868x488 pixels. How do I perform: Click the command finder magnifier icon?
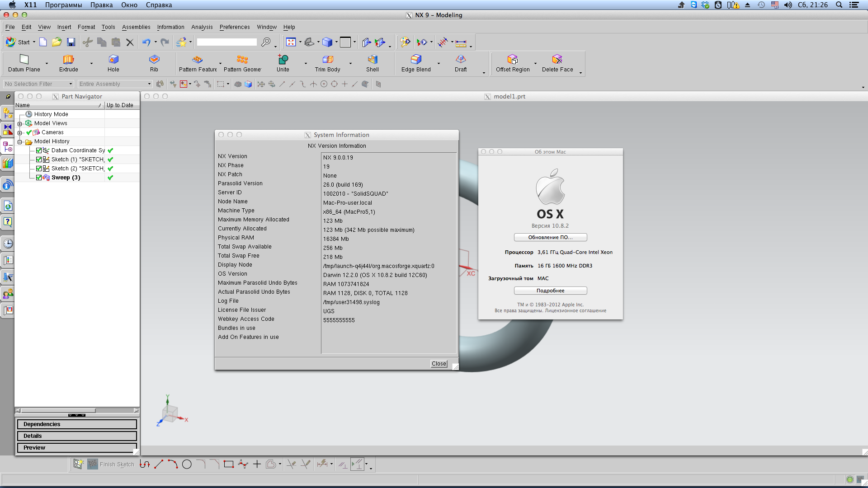266,42
